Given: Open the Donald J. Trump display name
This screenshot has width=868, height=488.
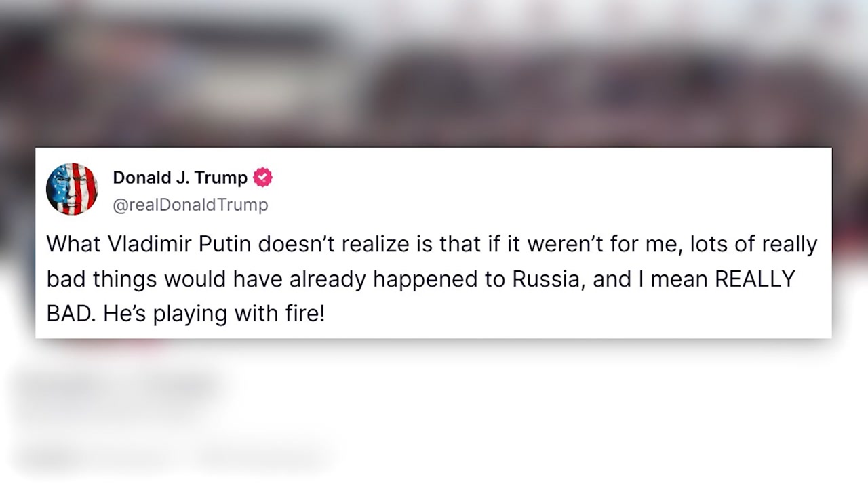Looking at the screenshot, I should pos(180,178).
